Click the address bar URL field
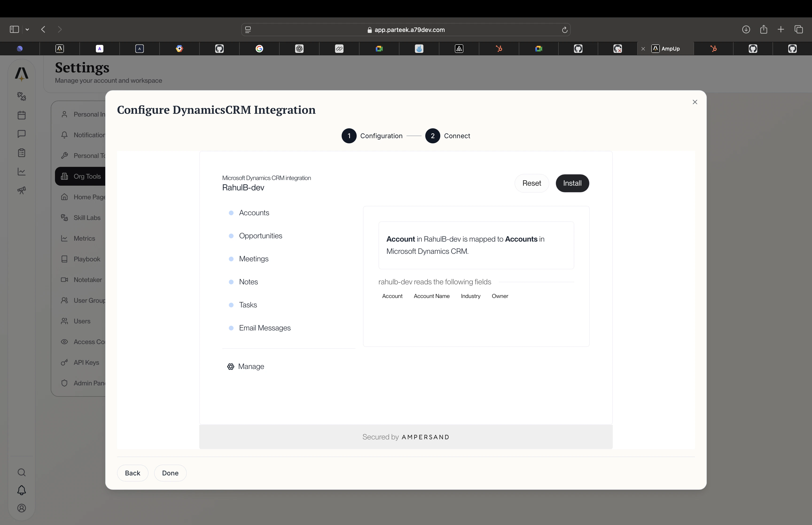812x525 pixels. click(406, 30)
